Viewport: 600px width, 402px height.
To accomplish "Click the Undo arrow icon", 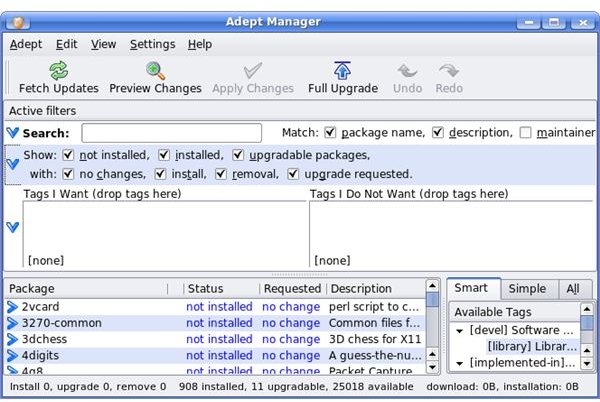I will [x=407, y=71].
